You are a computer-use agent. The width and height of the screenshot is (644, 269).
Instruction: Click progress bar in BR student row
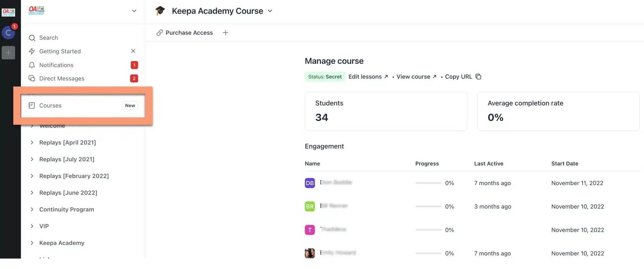pos(428,207)
